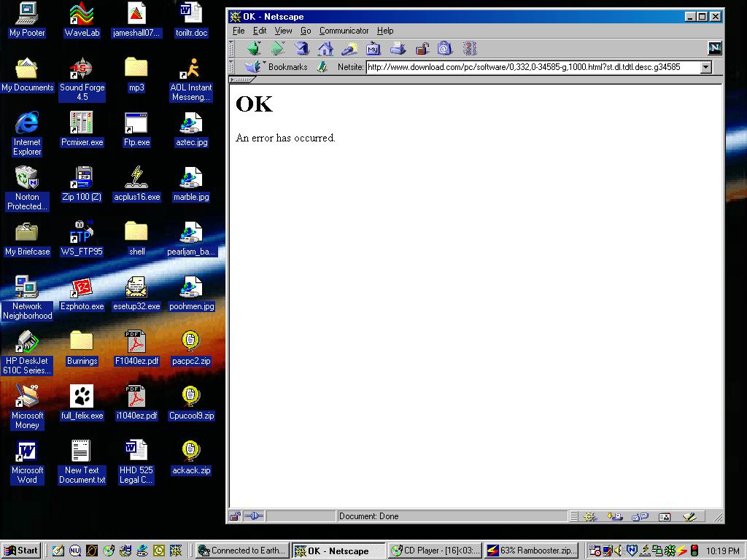Select the Burnings folder

(x=82, y=348)
